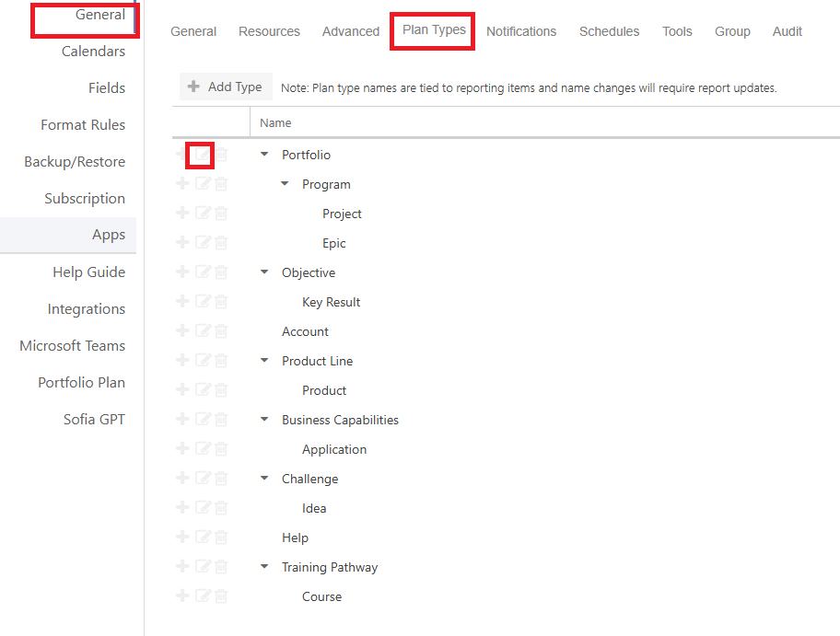Add child under Business Capabilities
The image size is (840, 636).
coord(182,419)
